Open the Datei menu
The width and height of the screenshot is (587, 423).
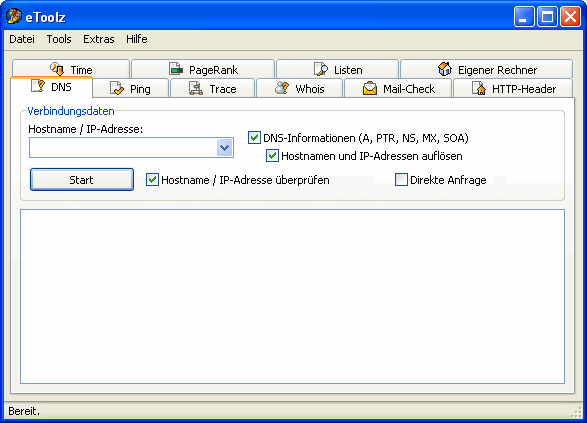pyautogui.click(x=22, y=39)
